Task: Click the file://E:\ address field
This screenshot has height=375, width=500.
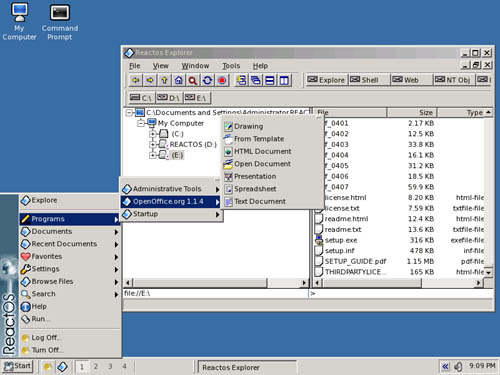Action: pos(216,293)
